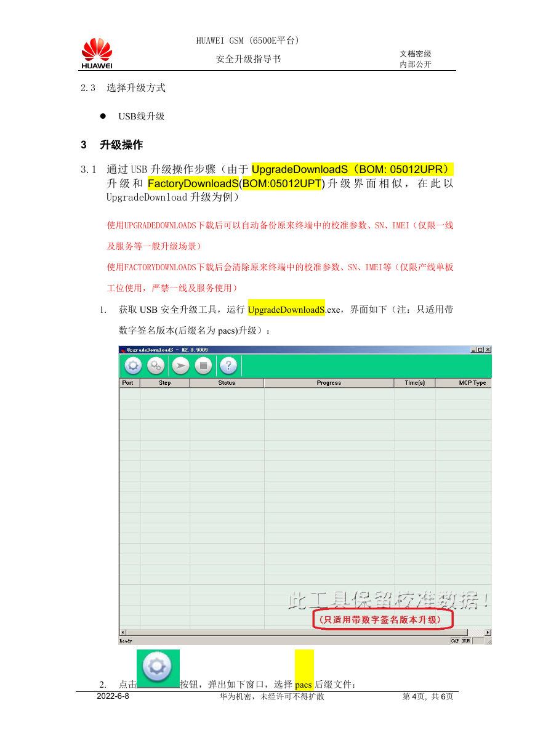Click the page number '第4页, 共6页'
535x756 pixels.
pos(428,697)
